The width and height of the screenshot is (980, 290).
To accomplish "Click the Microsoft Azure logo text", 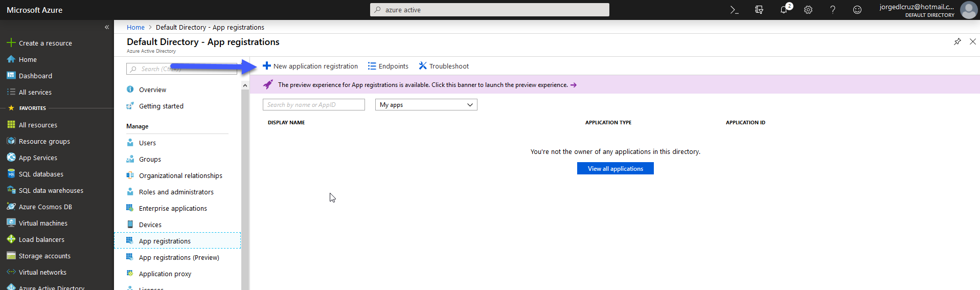I will pyautogui.click(x=35, y=10).
